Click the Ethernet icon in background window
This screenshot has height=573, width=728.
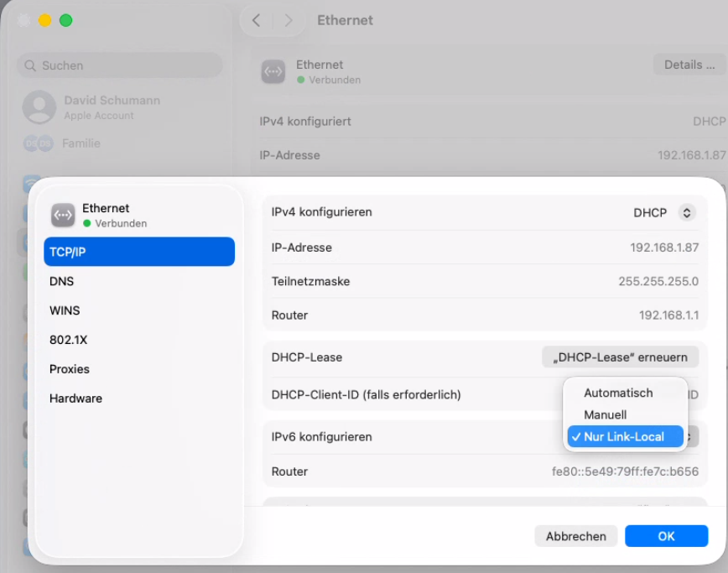point(273,71)
